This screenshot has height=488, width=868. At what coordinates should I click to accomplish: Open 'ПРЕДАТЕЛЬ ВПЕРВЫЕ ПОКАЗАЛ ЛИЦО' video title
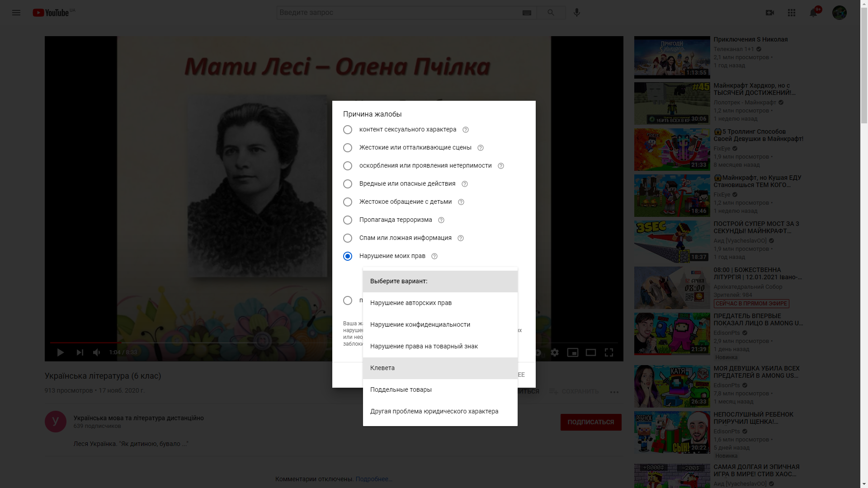click(x=758, y=319)
